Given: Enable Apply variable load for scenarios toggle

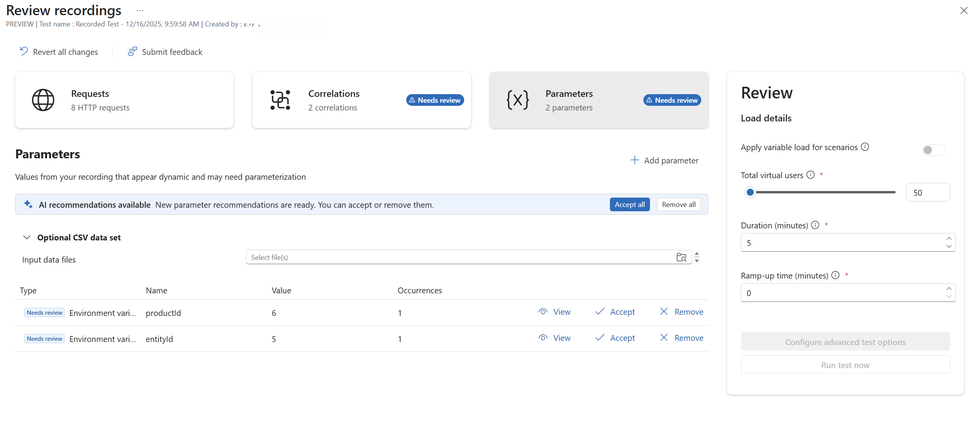Looking at the screenshot, I should pyautogui.click(x=933, y=150).
